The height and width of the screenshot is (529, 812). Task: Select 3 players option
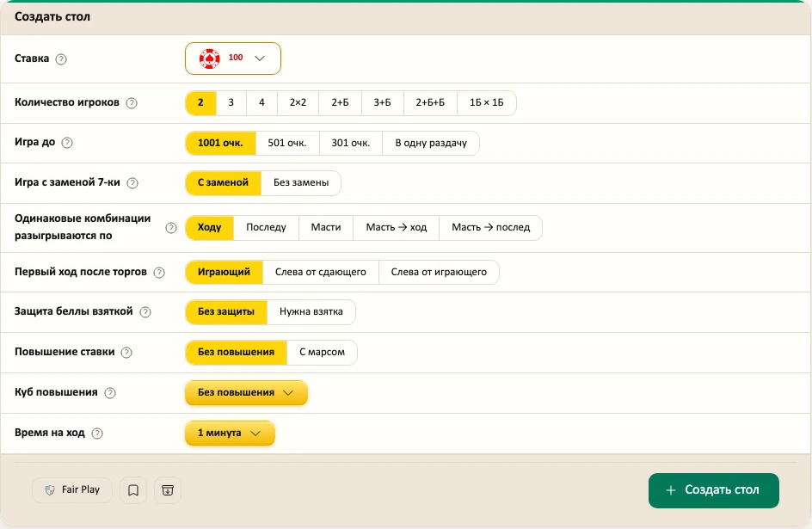click(231, 102)
